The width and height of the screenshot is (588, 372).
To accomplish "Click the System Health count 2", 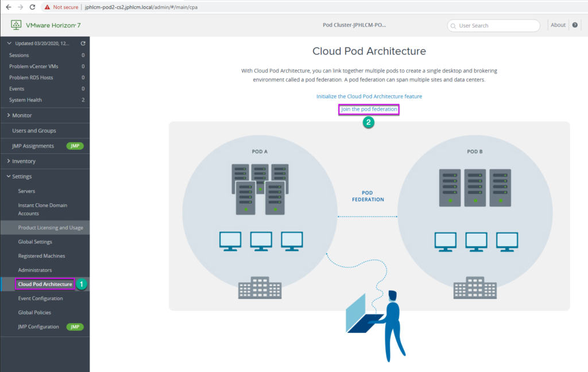I will pos(83,100).
